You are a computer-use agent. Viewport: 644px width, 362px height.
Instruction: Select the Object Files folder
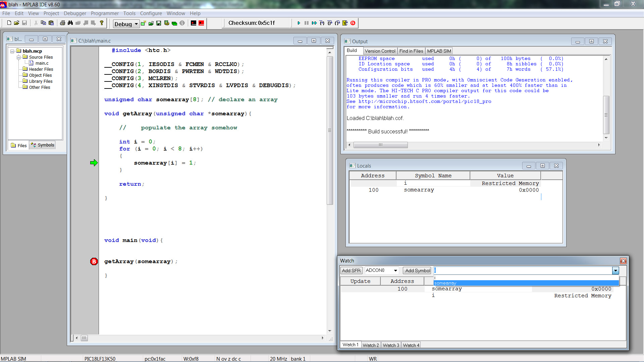click(40, 75)
